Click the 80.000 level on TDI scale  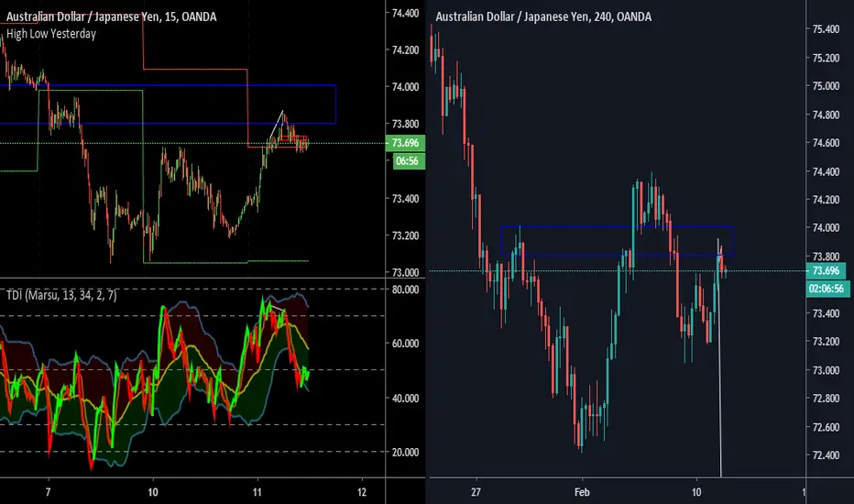(405, 290)
